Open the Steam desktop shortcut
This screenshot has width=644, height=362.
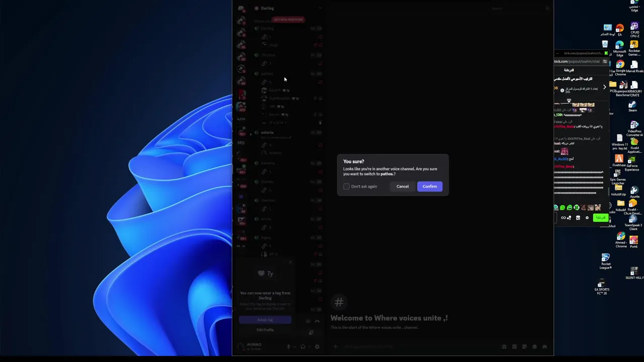pyautogui.click(x=633, y=107)
